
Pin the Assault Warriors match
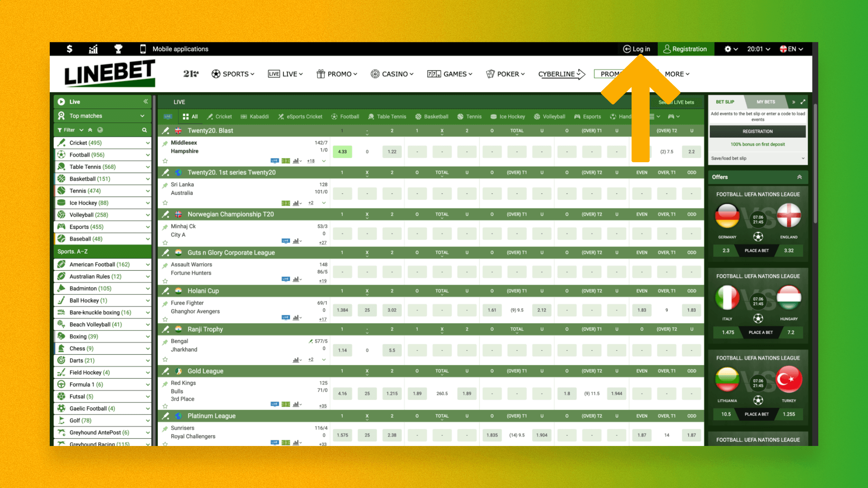165,266
